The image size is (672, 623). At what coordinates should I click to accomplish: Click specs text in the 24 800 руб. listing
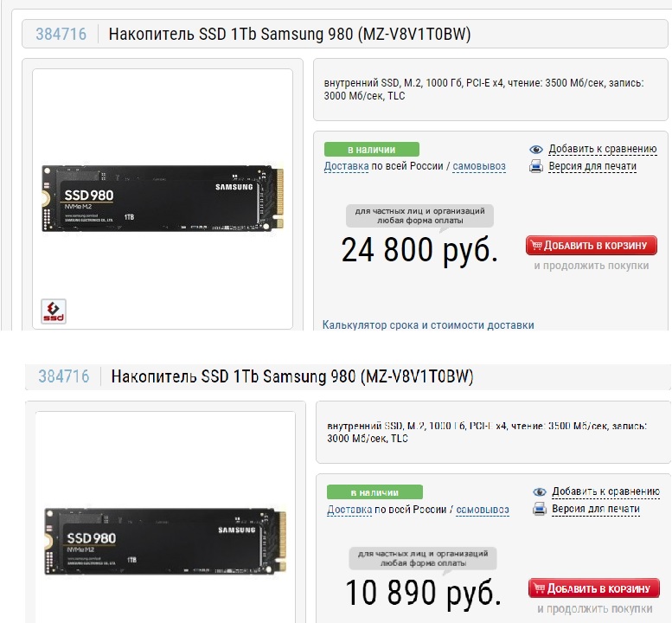coord(483,89)
